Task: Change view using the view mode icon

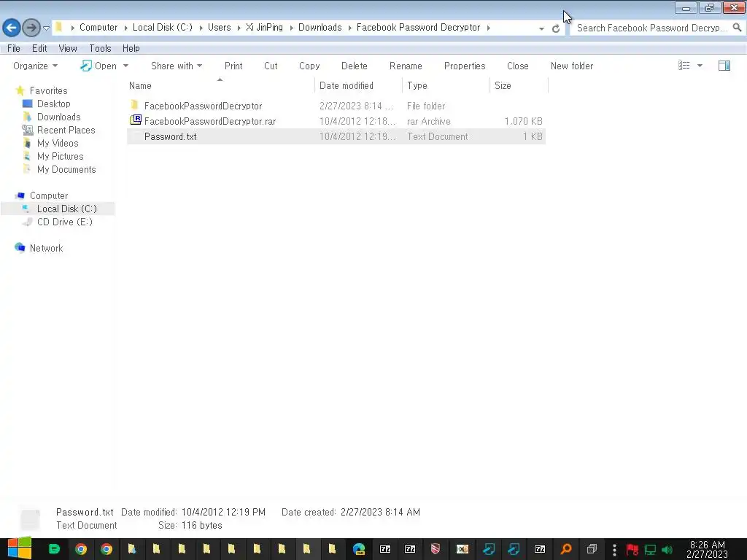Action: pos(684,65)
